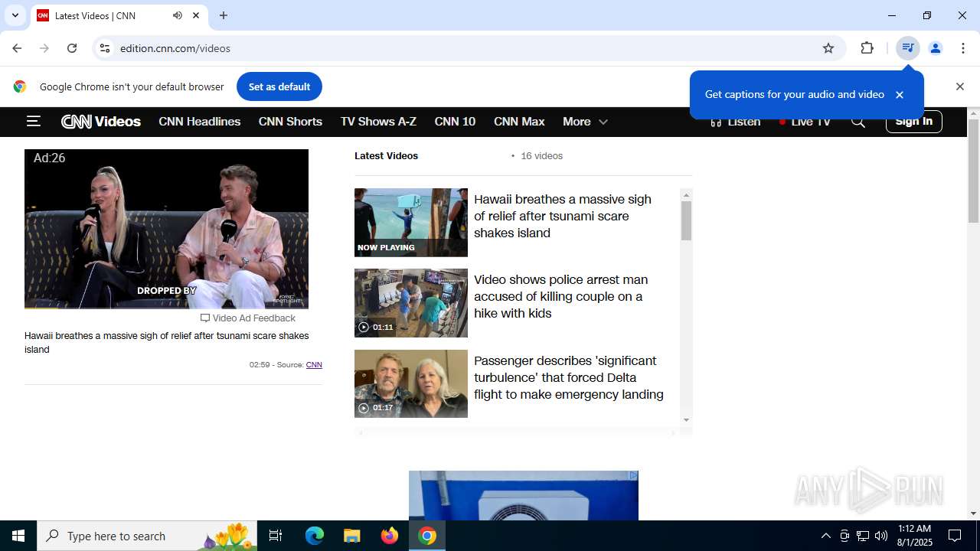980x551 pixels.
Task: Reload the page
Action: [x=72, y=48]
